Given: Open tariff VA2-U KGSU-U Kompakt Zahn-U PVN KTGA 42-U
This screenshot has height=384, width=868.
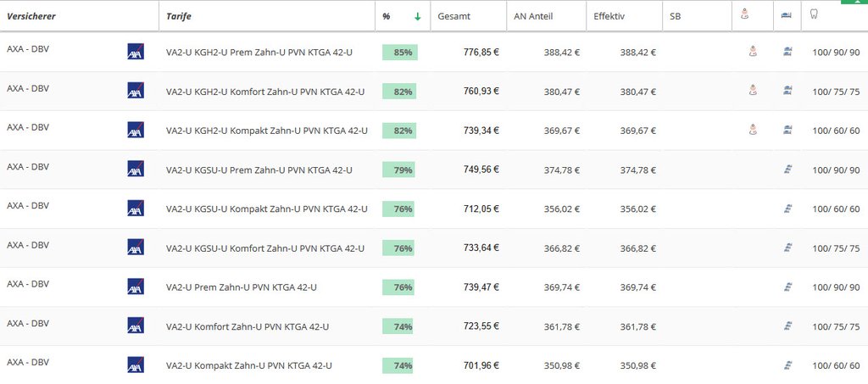Looking at the screenshot, I should pos(267,209).
